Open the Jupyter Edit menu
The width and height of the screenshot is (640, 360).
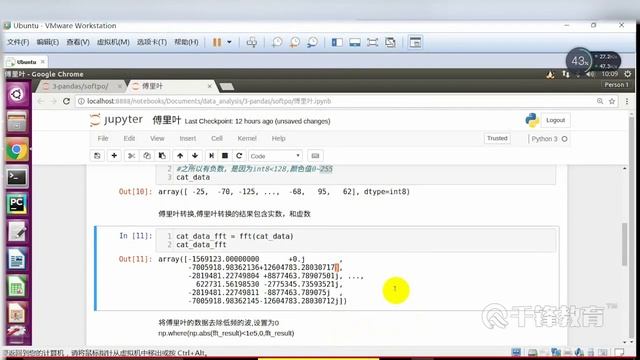tap(129, 138)
